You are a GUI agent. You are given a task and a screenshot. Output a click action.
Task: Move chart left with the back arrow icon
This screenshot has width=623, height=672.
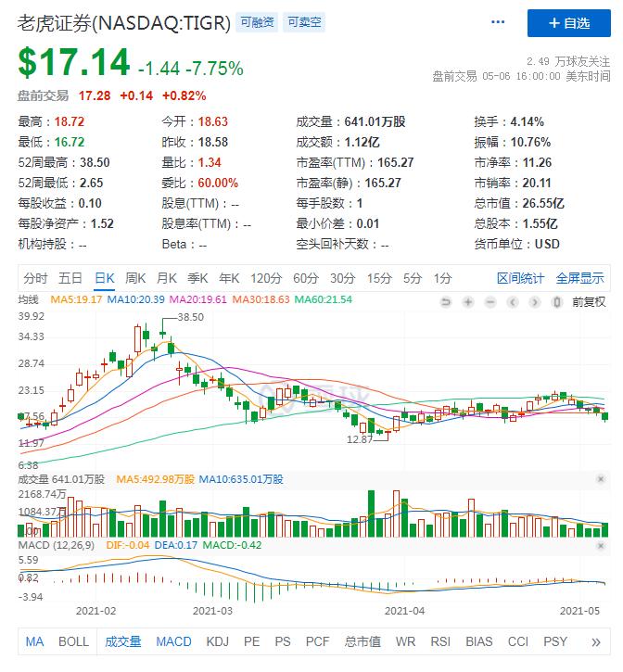(513, 302)
